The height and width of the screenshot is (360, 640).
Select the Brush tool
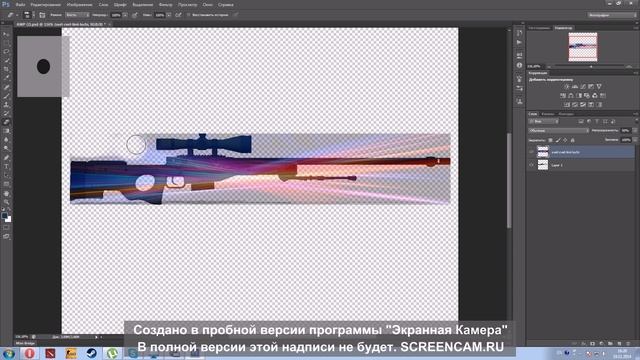click(6, 96)
